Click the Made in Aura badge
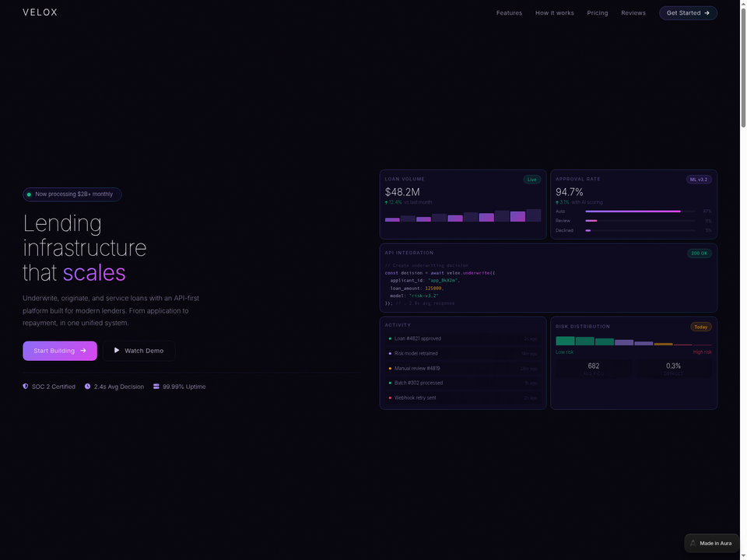This screenshot has height=560, width=747. [711, 544]
